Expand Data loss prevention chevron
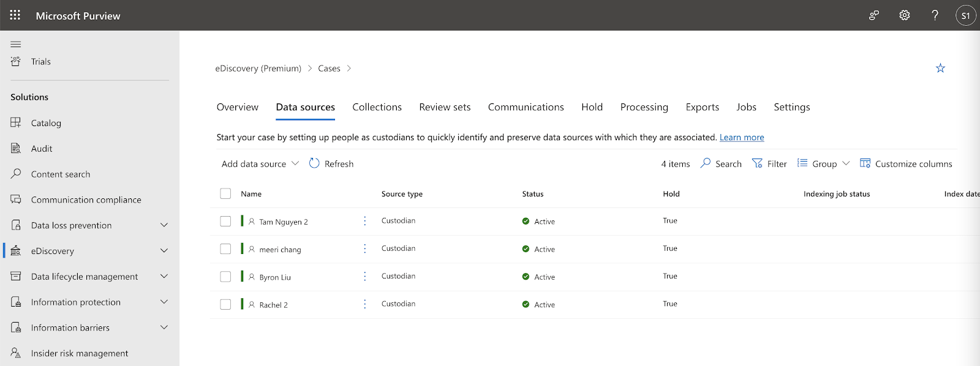 click(x=164, y=225)
